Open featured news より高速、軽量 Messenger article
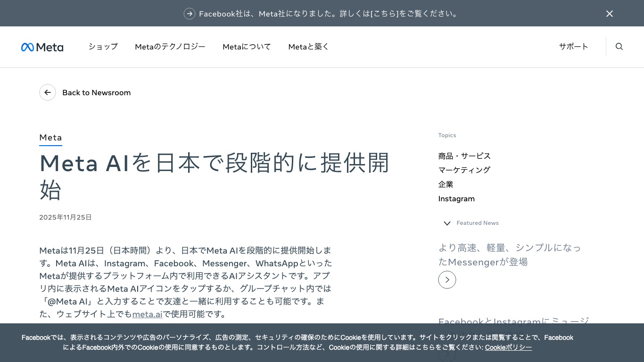Screen dimensions: 644x362 pyautogui.click(x=510, y=255)
